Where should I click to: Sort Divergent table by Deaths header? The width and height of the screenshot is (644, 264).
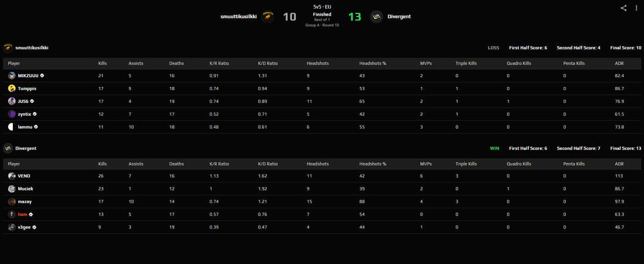click(x=176, y=164)
